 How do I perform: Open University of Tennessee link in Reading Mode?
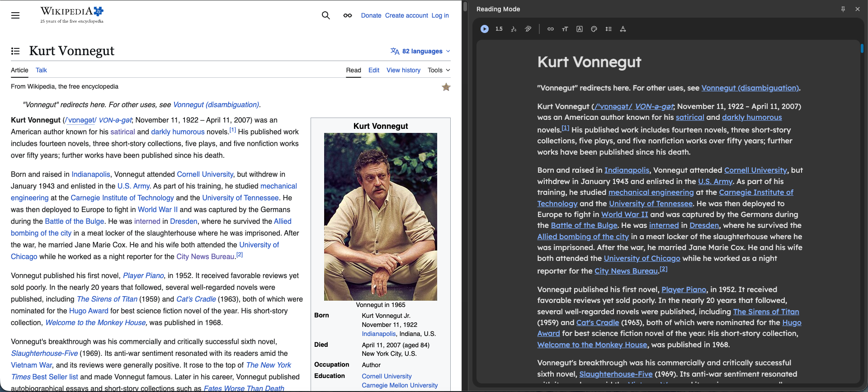pyautogui.click(x=651, y=203)
